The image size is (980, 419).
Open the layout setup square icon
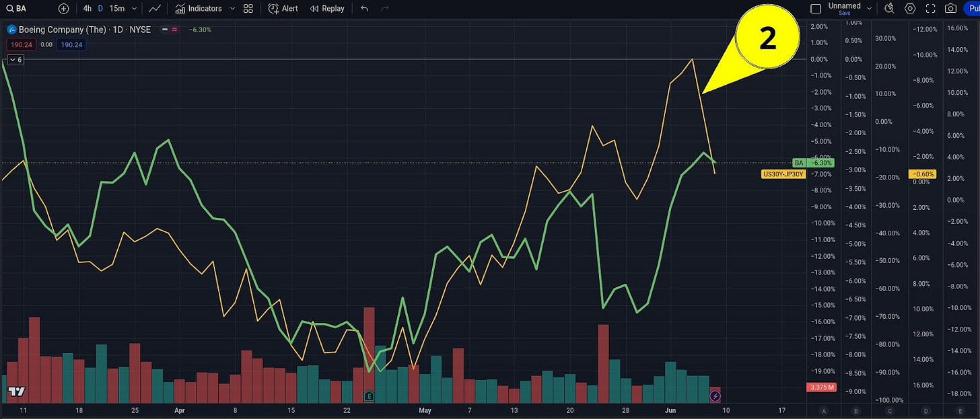tap(816, 9)
